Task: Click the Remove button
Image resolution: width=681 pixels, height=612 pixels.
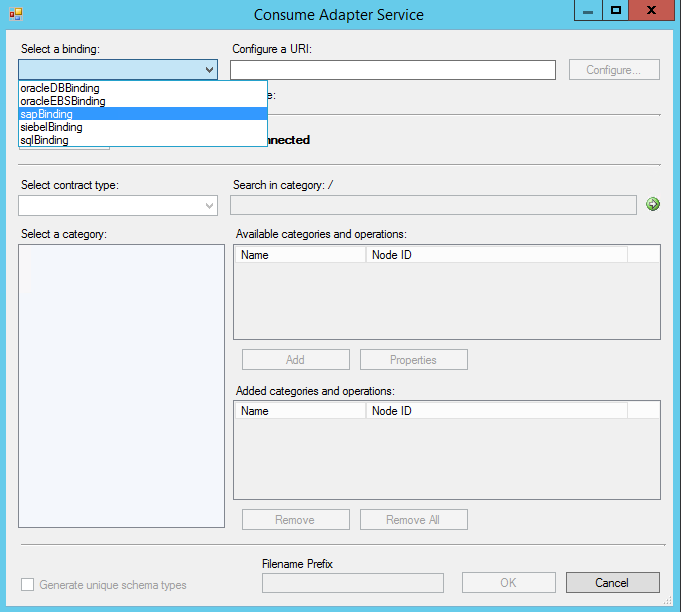Action: click(x=295, y=519)
